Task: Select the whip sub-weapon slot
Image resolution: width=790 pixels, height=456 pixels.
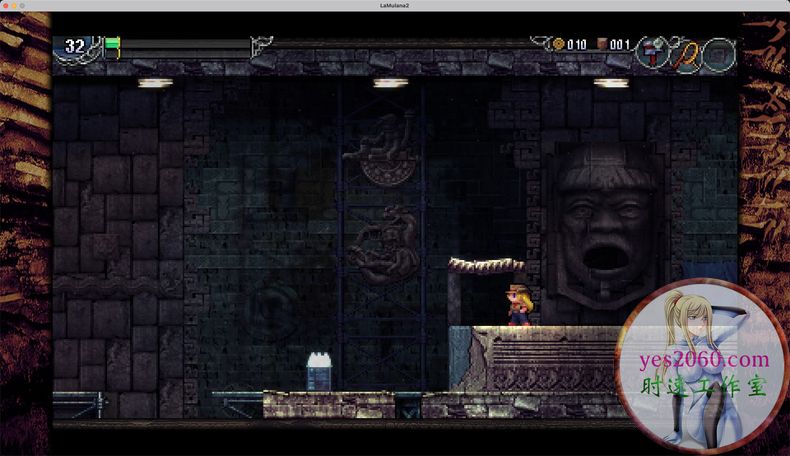Action: 685,52
